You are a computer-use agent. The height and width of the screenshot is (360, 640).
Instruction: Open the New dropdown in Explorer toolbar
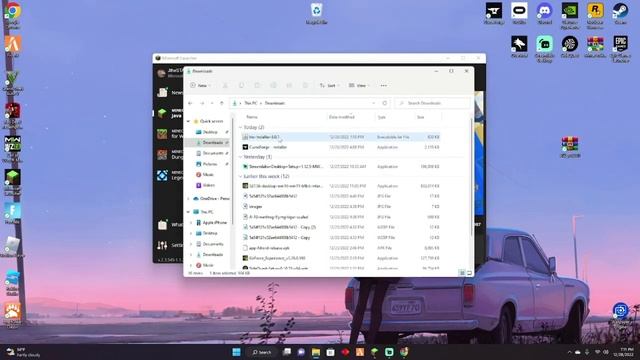[x=201, y=85]
